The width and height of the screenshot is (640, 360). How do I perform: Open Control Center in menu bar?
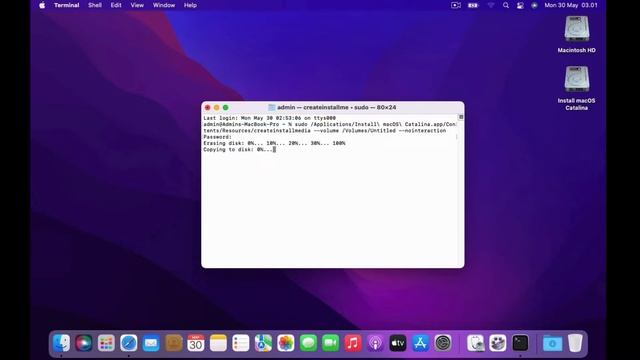520,5
